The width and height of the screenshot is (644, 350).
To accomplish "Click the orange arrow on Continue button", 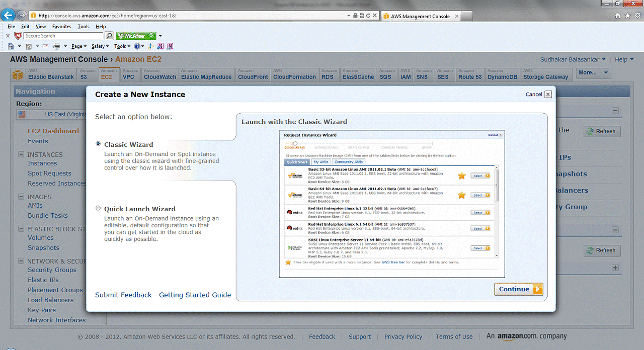I will (537, 289).
